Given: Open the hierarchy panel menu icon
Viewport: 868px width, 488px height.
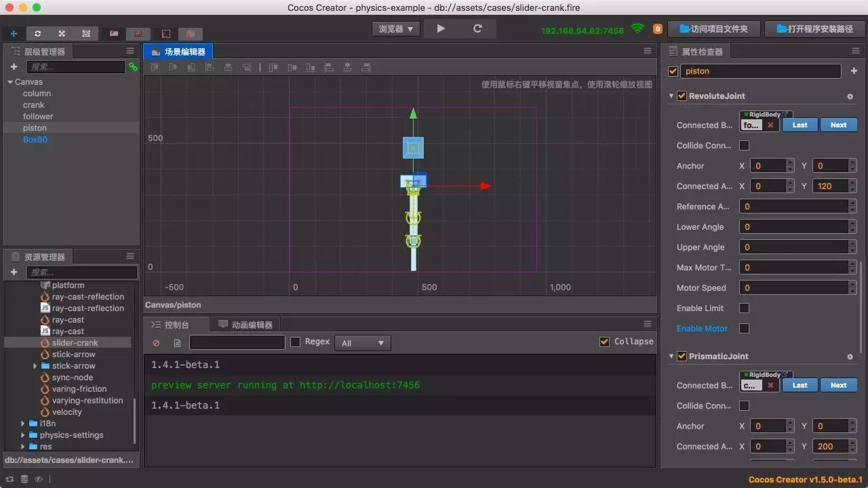Looking at the screenshot, I should point(130,51).
